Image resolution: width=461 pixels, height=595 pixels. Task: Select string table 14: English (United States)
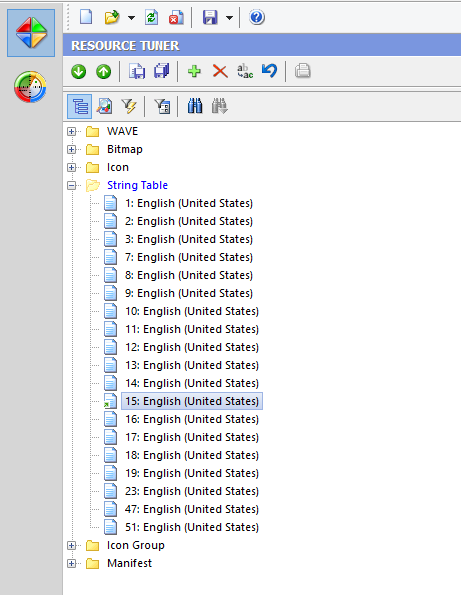(x=192, y=383)
